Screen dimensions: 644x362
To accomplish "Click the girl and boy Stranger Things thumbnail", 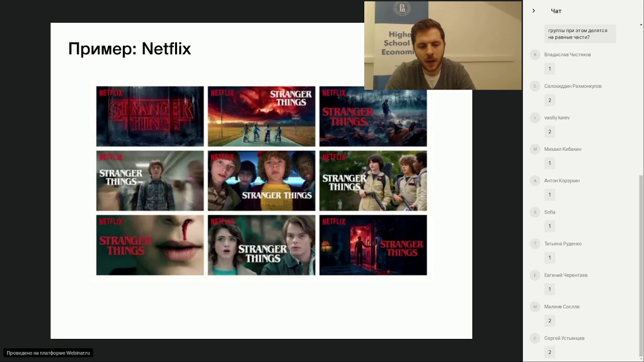I will coord(262,245).
